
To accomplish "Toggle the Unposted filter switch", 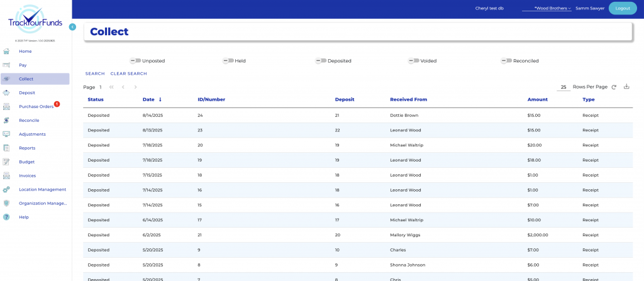I will pos(135,61).
